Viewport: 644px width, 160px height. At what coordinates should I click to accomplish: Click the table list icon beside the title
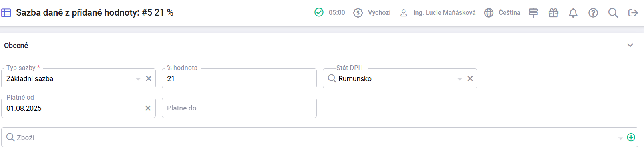pyautogui.click(x=6, y=13)
